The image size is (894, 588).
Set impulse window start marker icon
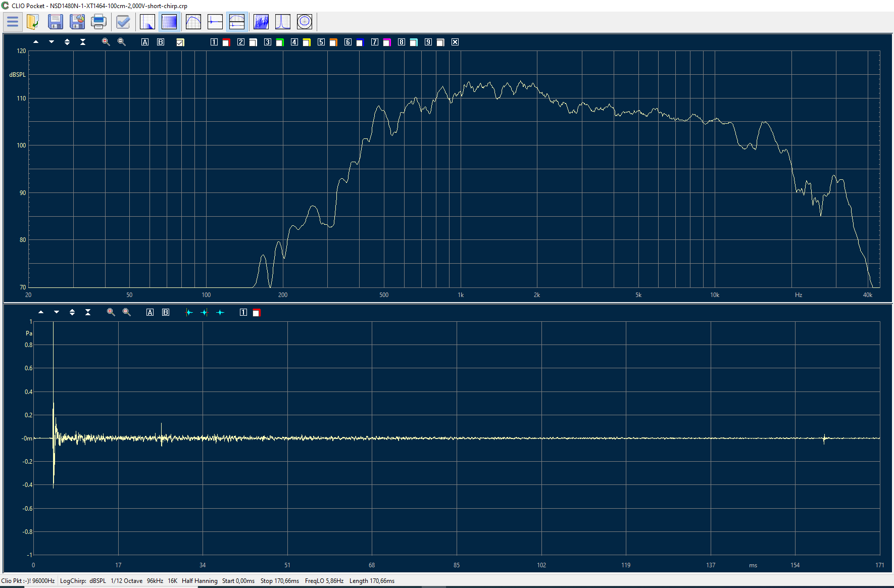point(189,312)
